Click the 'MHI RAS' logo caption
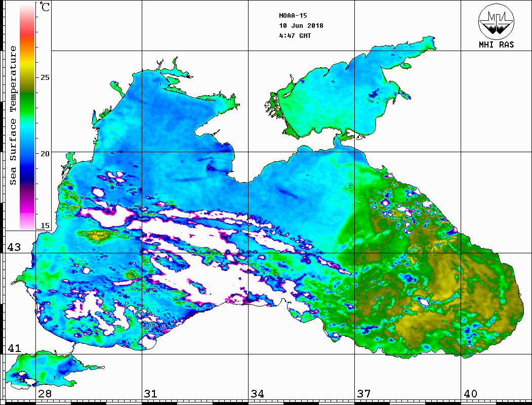 click(x=496, y=44)
